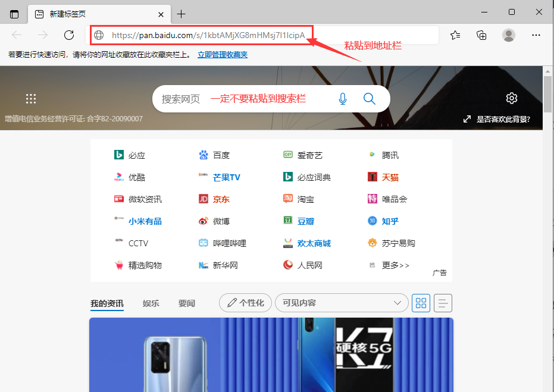Open the 豆瓣 quick link
This screenshot has width=554, height=392.
299,221
